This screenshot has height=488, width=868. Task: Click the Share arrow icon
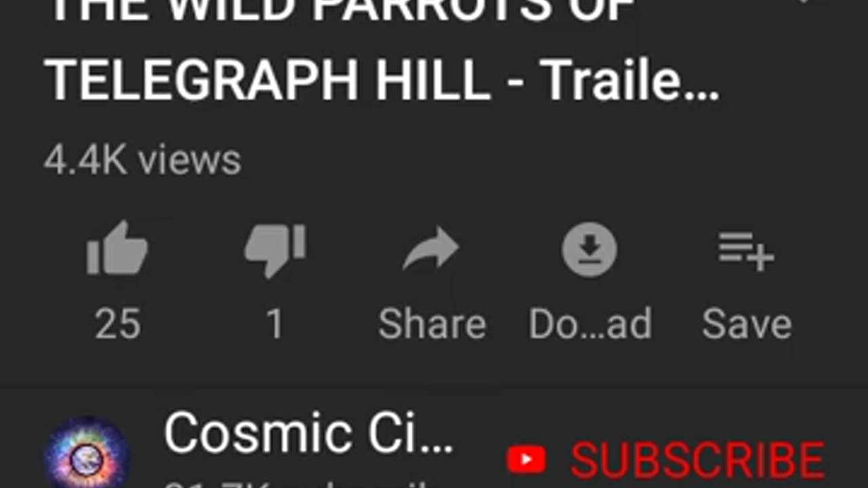pos(431,249)
